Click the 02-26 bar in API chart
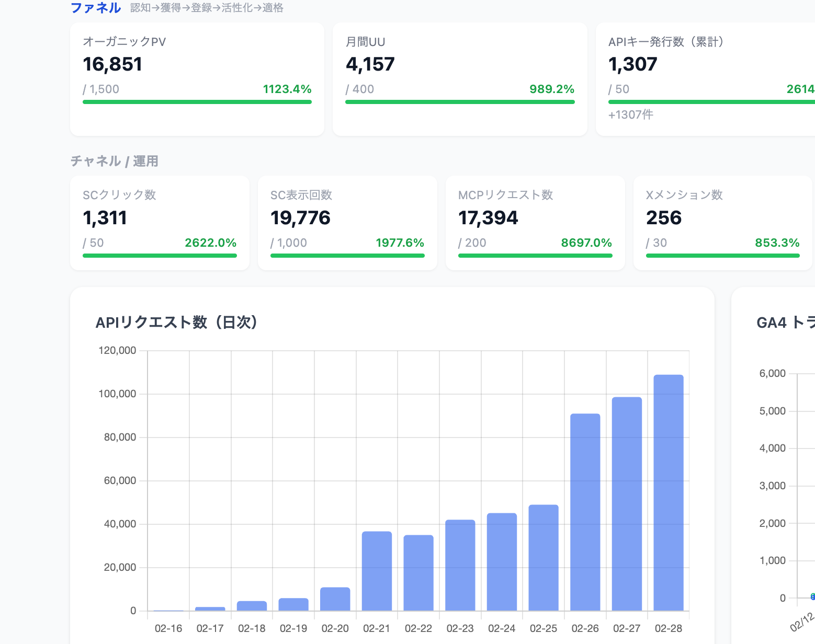The height and width of the screenshot is (644, 815). point(585,512)
